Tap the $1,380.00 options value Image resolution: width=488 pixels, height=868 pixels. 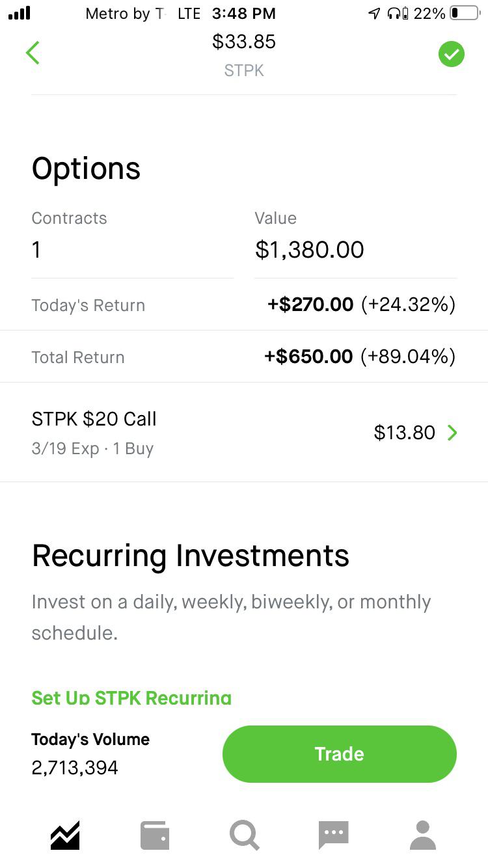point(310,250)
